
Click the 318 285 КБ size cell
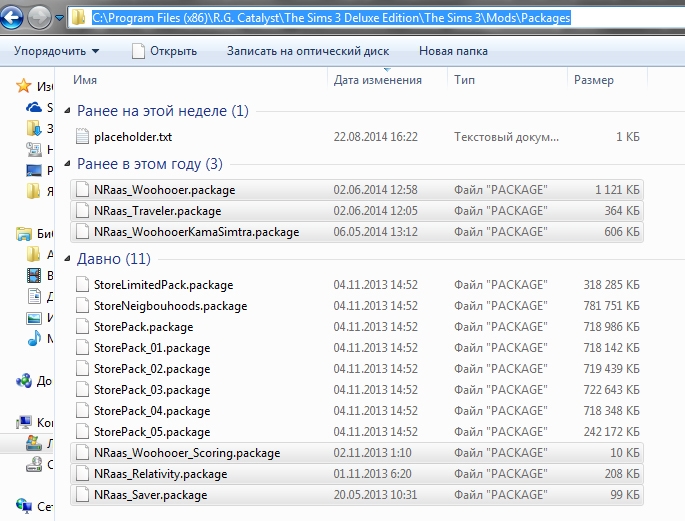coord(611,285)
